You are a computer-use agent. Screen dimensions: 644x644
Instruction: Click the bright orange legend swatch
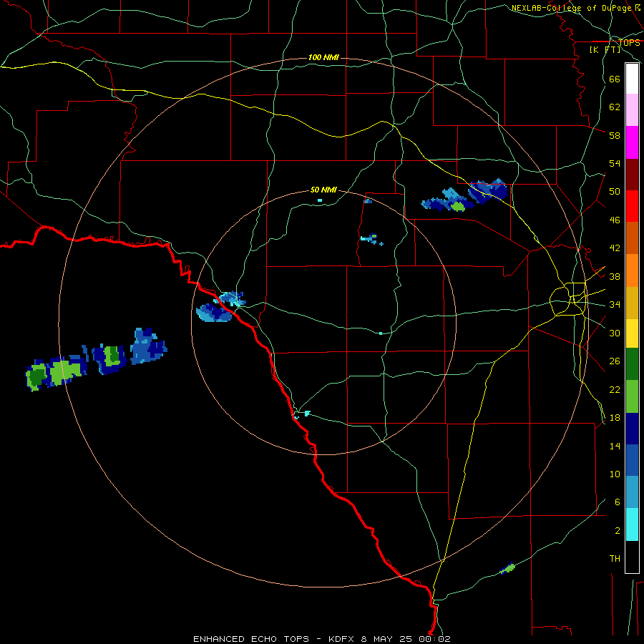(x=632, y=270)
